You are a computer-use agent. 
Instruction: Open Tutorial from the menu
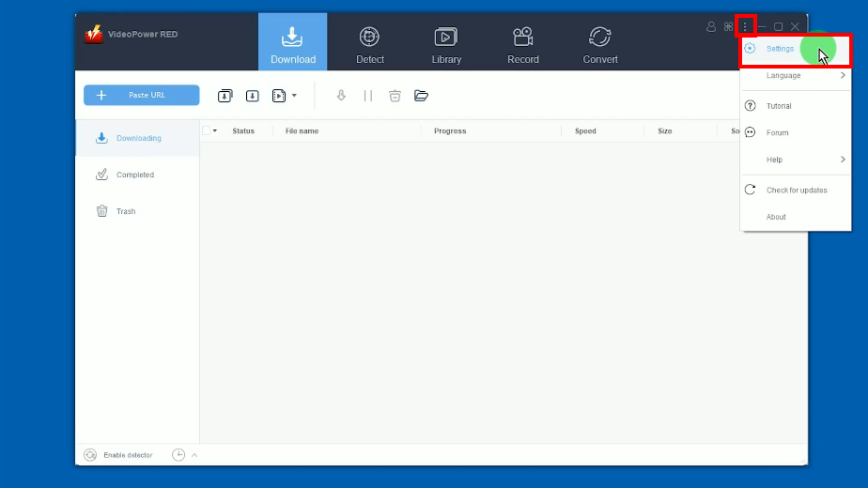click(796, 106)
